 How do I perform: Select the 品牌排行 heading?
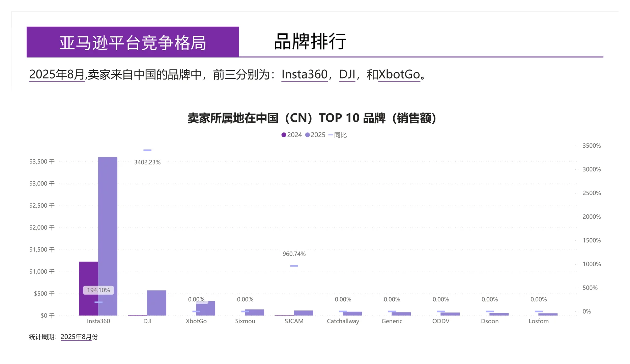coord(310,41)
